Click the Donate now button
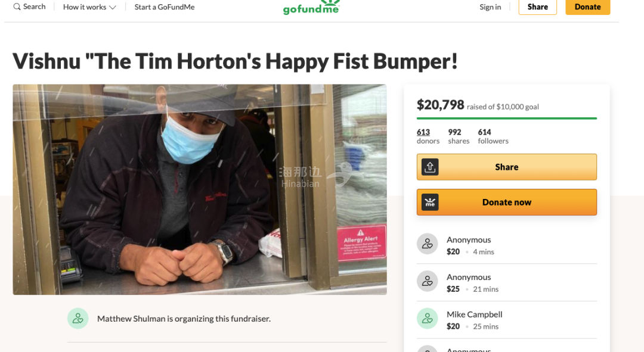The width and height of the screenshot is (644, 352). click(x=507, y=203)
